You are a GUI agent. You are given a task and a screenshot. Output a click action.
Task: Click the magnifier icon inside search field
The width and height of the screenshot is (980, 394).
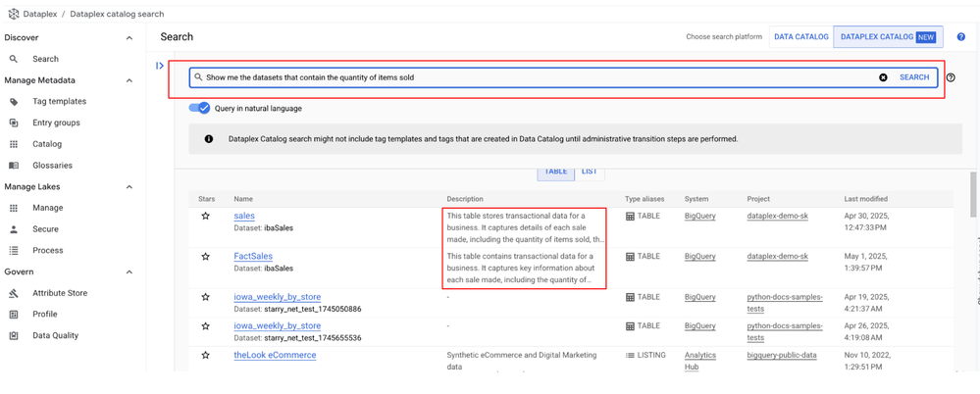[198, 77]
